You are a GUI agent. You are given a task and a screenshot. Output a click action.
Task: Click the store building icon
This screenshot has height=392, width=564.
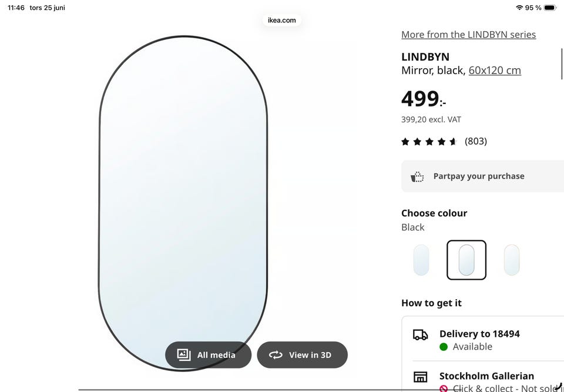[420, 377]
